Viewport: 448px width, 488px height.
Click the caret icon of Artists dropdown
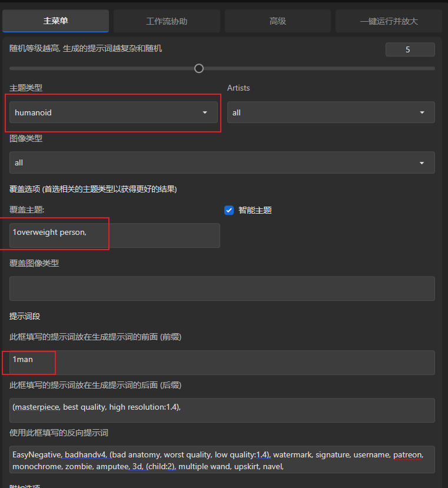coord(422,112)
